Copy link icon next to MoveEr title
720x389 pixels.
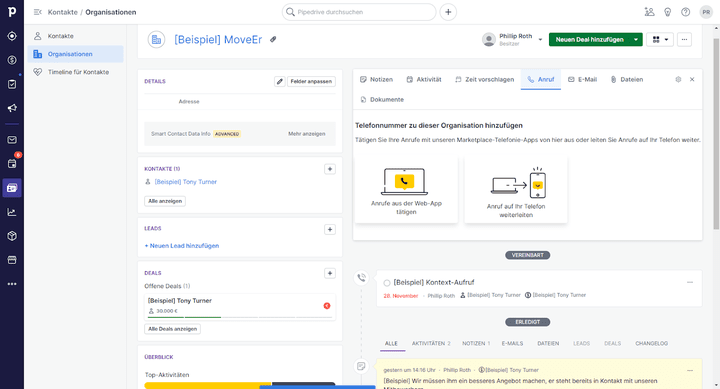click(x=273, y=39)
